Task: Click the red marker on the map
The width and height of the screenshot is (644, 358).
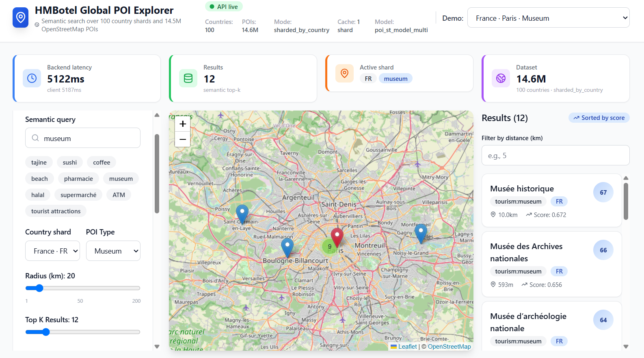Action: click(337, 237)
